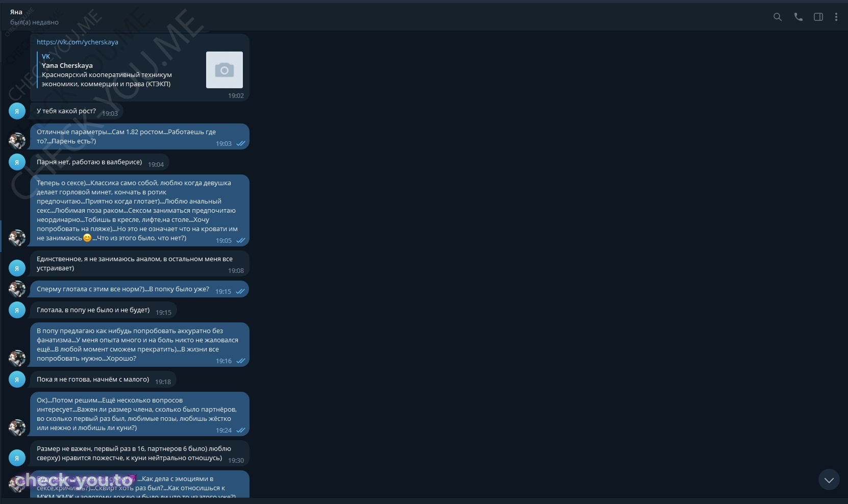This screenshot has width=848, height=504.
Task: Click photo avatar beside the 19:16 outgoing message
Action: pos(17,358)
